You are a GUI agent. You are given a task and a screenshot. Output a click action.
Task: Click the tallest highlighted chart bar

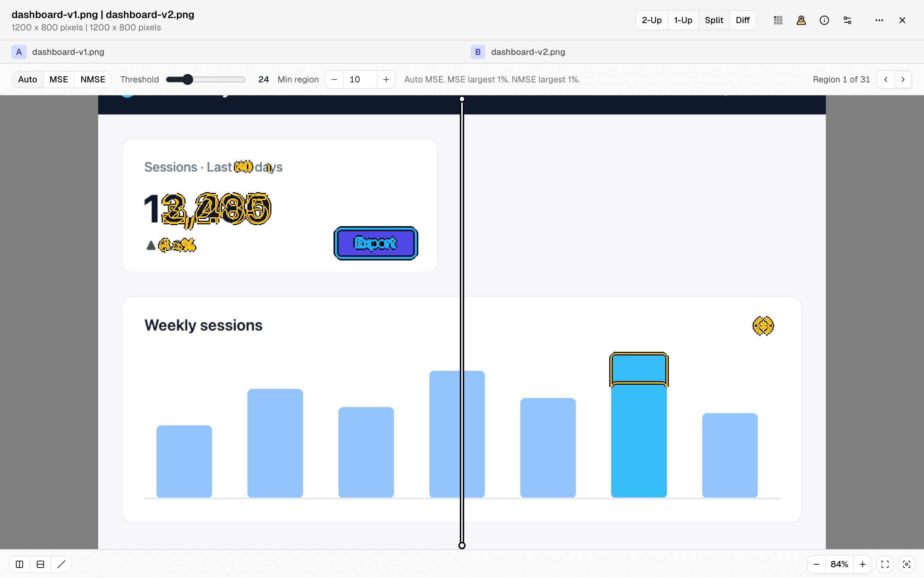[x=639, y=425]
